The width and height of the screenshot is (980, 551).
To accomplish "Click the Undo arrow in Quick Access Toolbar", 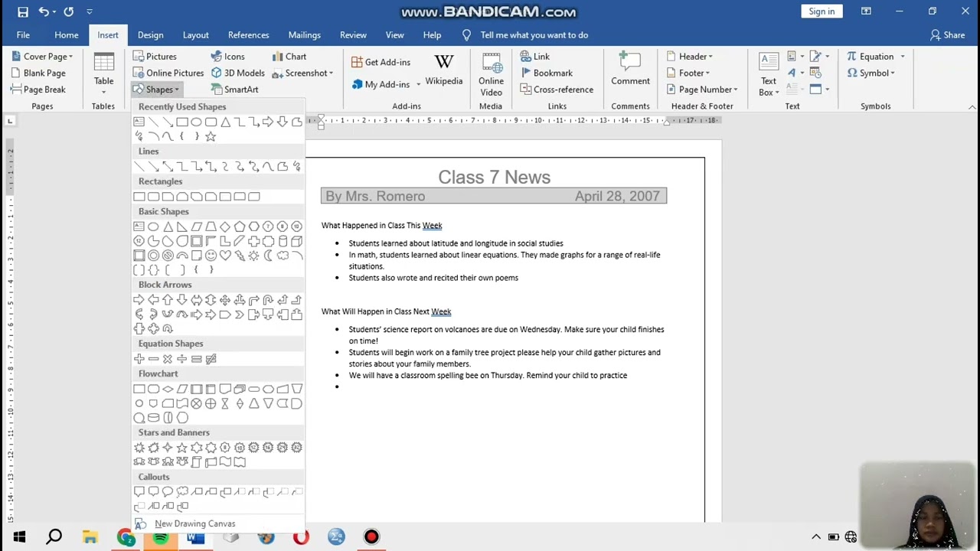I will [44, 11].
